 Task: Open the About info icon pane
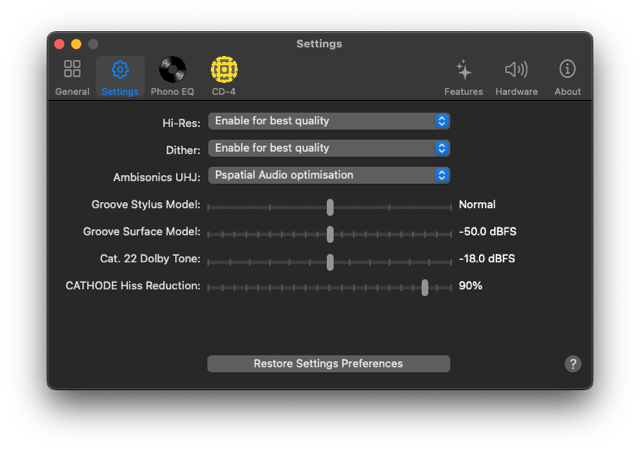click(x=567, y=76)
